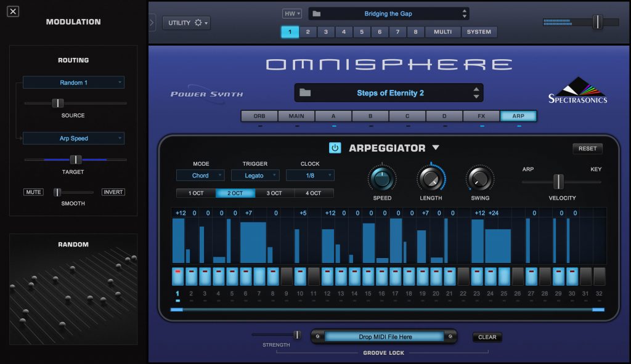Open the Bridging the Gap multi selector
Screen dimensions: 631x364
click(x=388, y=14)
